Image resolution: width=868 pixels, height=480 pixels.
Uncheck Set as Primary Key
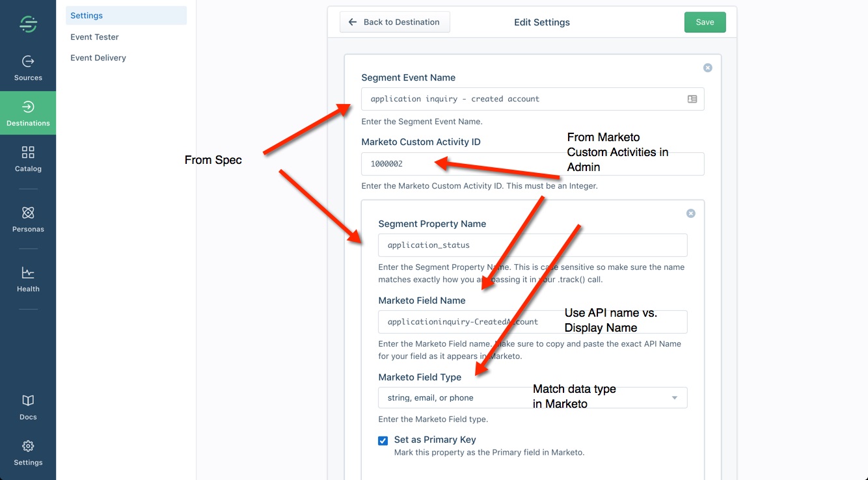coord(383,440)
